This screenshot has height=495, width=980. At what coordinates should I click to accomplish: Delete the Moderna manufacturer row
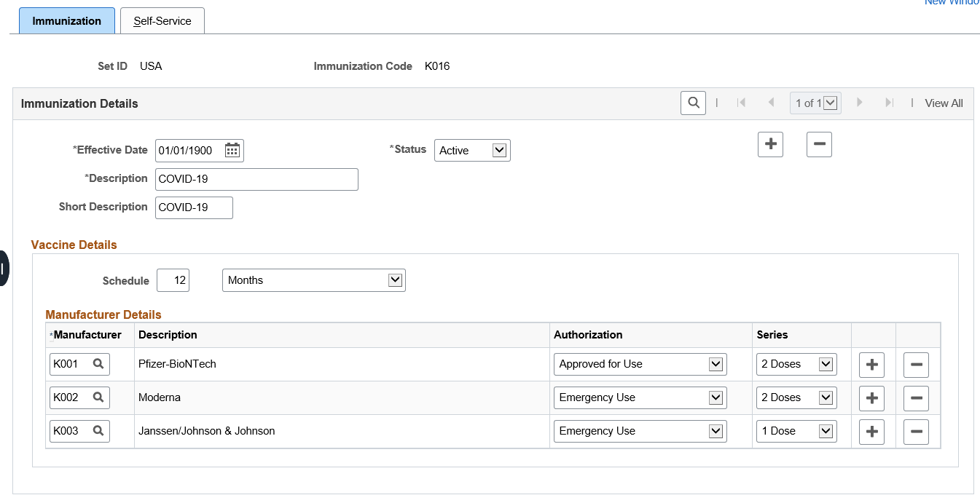click(916, 398)
